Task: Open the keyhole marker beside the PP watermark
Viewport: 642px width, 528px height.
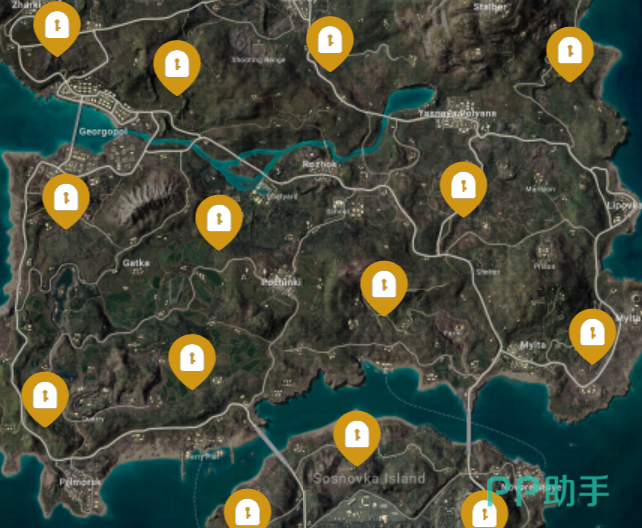Action: coord(484,512)
